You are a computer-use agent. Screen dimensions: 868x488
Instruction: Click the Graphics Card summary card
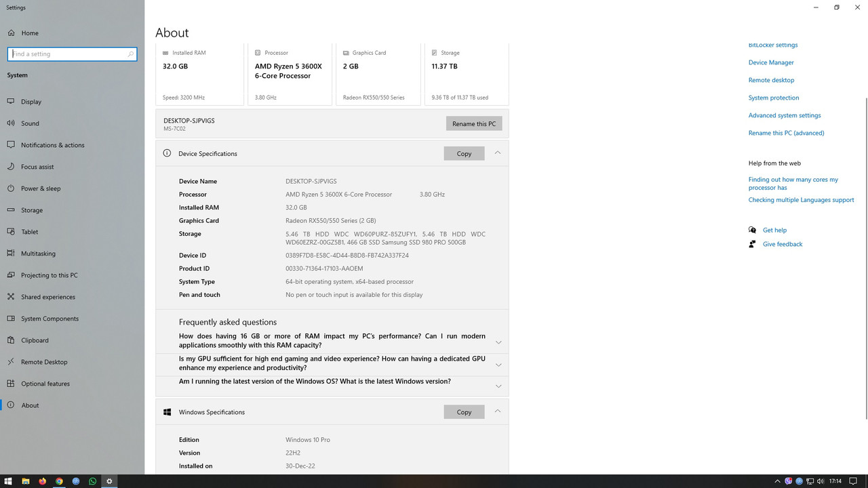[x=378, y=75]
